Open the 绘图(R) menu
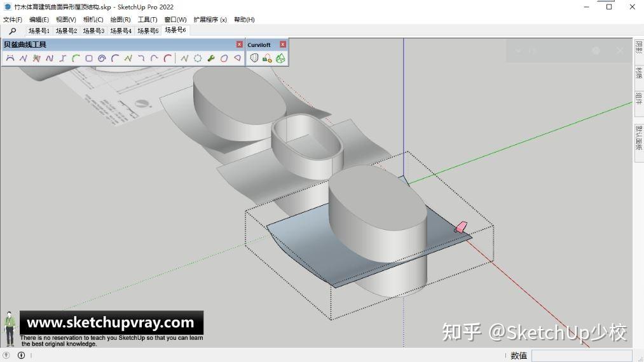 point(120,19)
